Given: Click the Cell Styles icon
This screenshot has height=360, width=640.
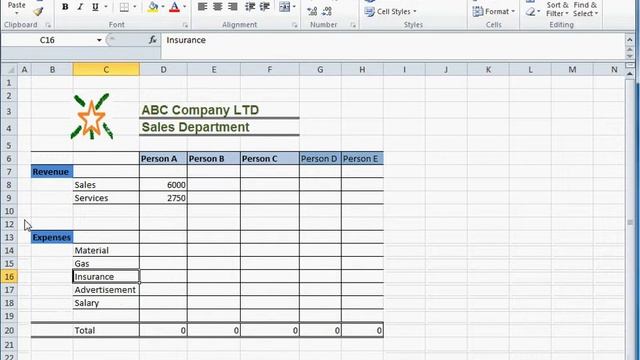Looking at the screenshot, I should [370, 11].
